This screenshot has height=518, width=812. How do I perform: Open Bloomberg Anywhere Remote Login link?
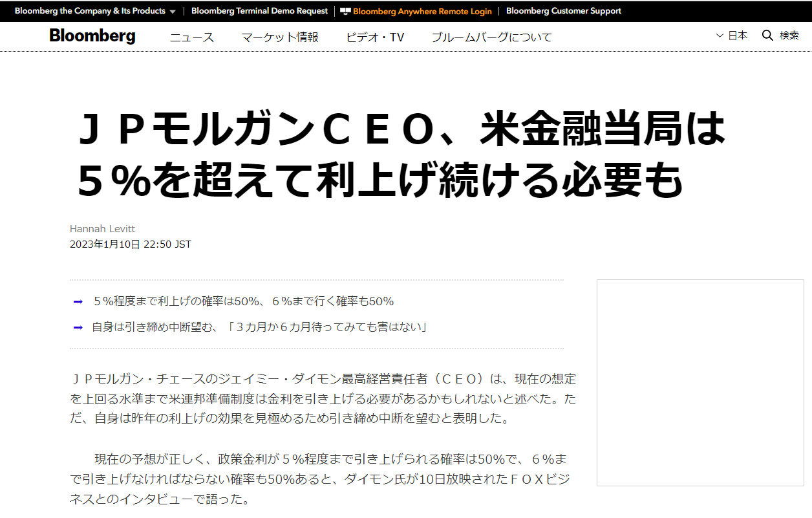coord(422,11)
